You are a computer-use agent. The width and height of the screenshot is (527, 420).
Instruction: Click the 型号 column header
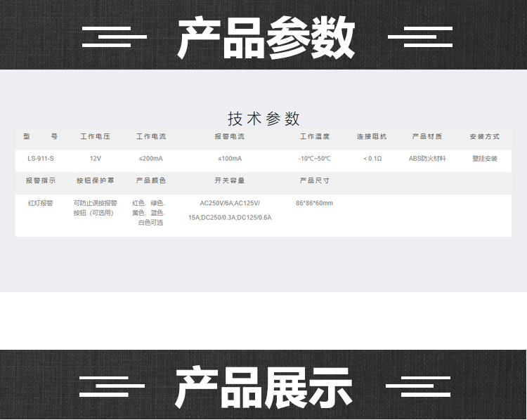pyautogui.click(x=40, y=136)
